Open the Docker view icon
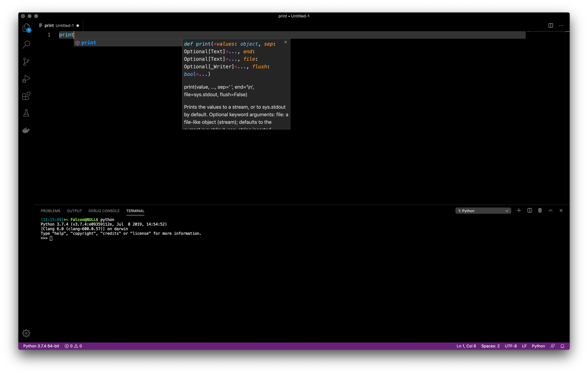The image size is (588, 374). coord(26,130)
